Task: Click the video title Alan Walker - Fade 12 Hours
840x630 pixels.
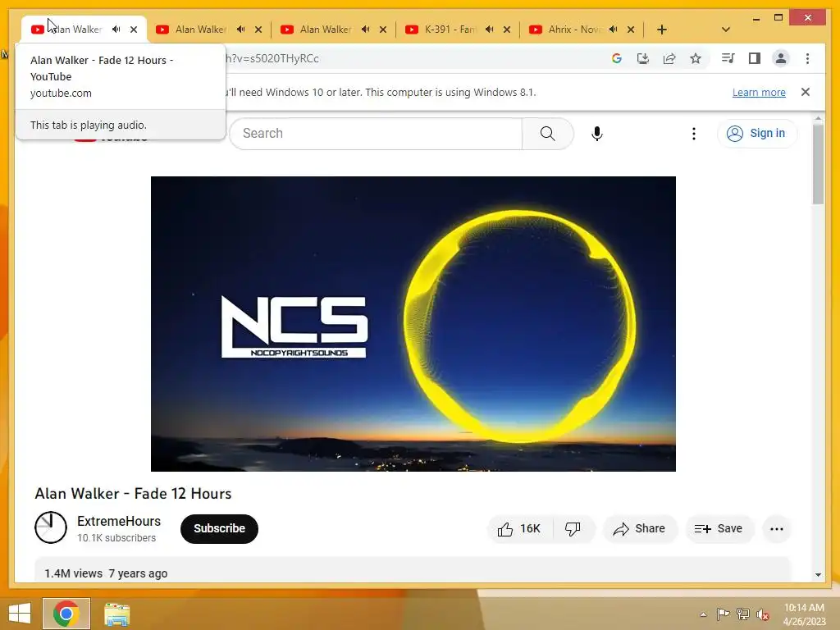Action: 133,493
